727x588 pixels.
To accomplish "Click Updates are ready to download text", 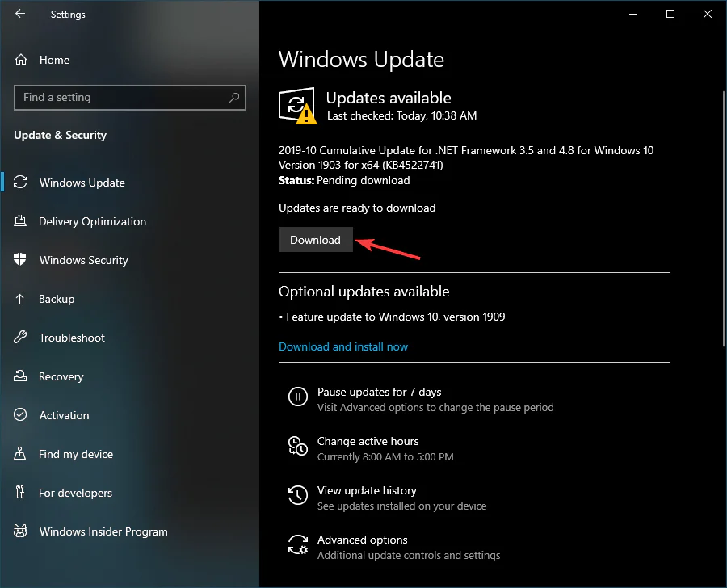I will click(x=357, y=208).
